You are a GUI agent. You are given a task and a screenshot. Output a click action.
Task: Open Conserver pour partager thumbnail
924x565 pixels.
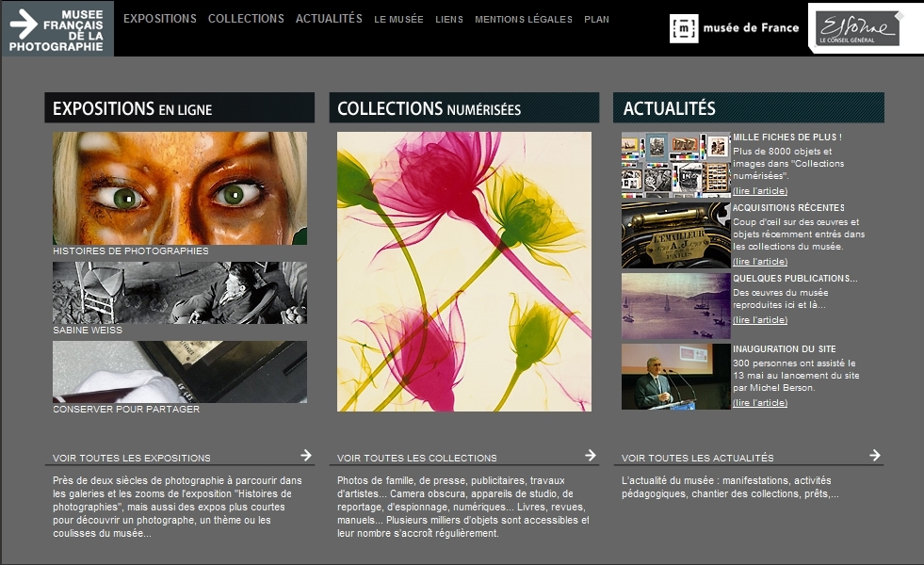[180, 372]
